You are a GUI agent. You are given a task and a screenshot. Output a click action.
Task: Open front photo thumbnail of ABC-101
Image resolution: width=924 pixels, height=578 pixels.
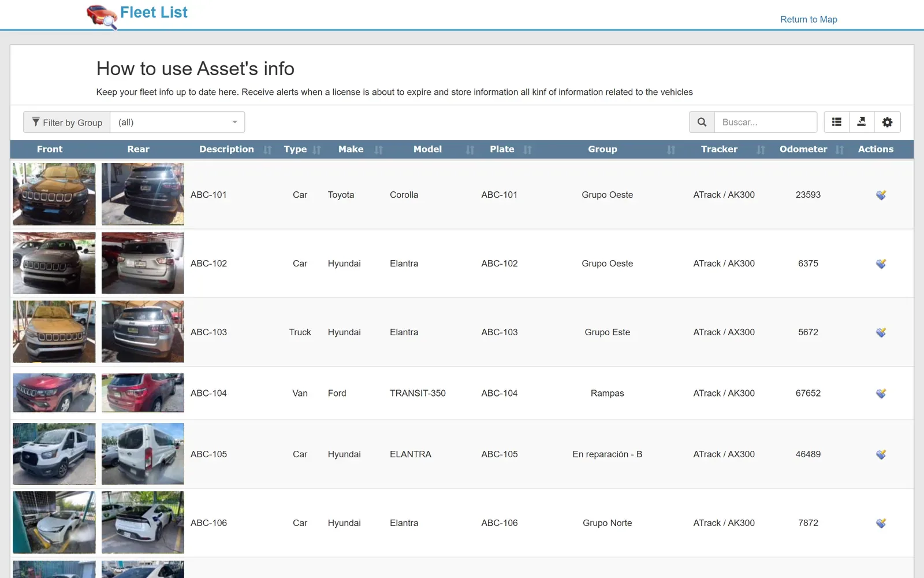[x=54, y=194]
